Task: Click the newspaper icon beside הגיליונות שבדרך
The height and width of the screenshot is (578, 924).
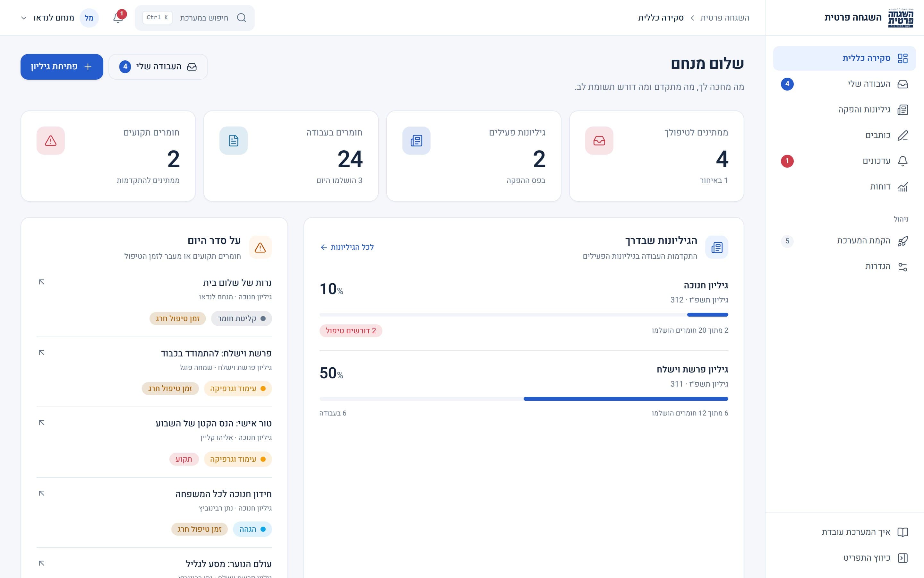Action: point(717,247)
